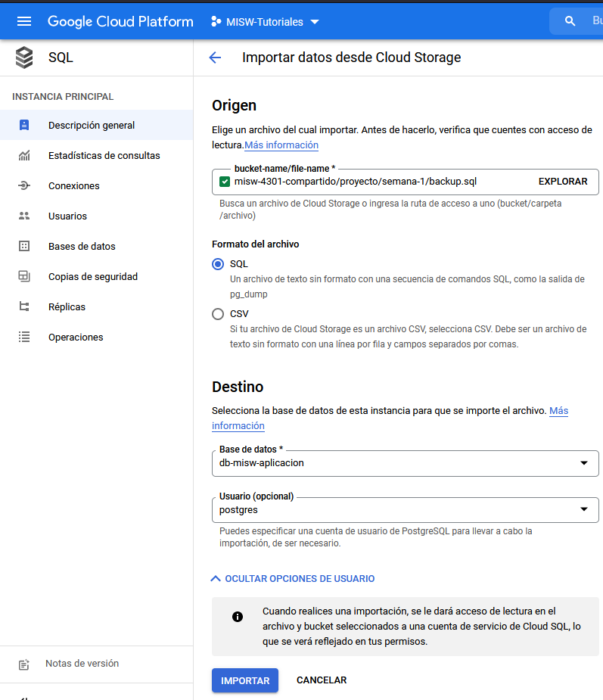
Task: Click EXPLORAR to browse Cloud Storage
Action: click(x=563, y=182)
